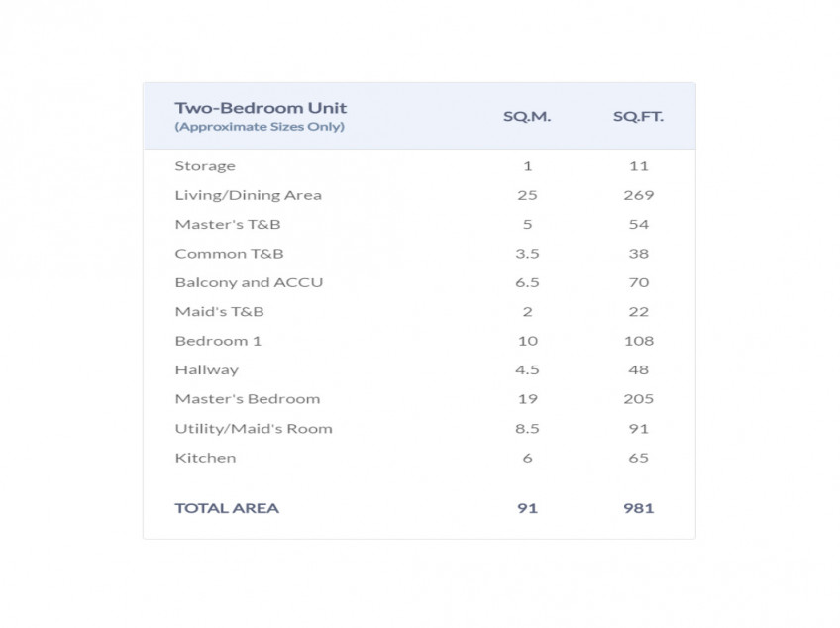Click the total 91 square meters value
840x628 pixels.
tap(527, 508)
